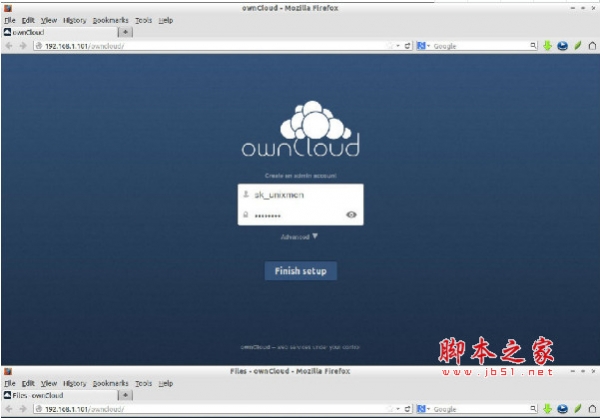
Task: Click blue round toolbar icon in bottom window
Action: pos(562,409)
